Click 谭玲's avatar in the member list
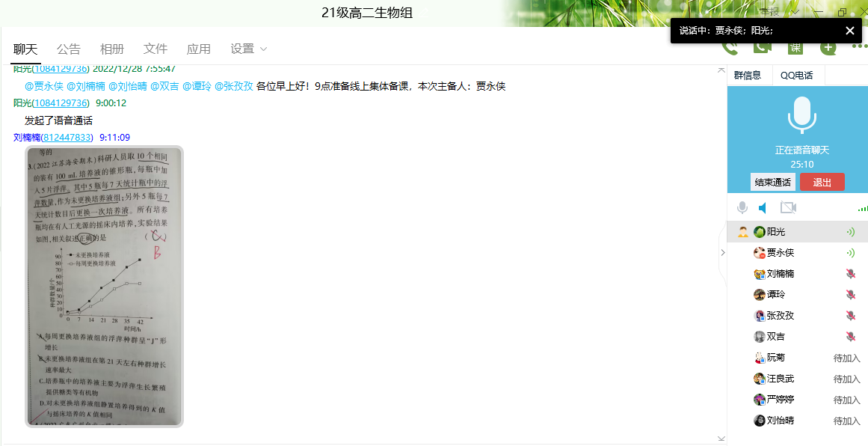The width and height of the screenshot is (868, 446). (760, 295)
